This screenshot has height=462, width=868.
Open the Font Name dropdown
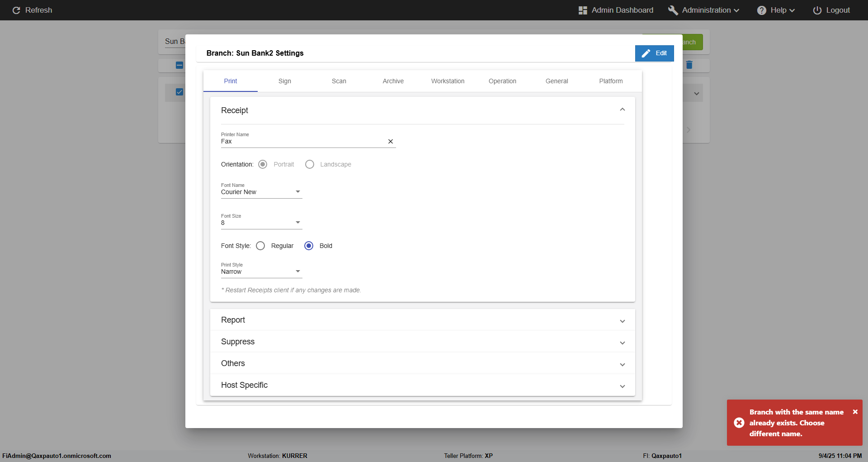[x=261, y=192]
